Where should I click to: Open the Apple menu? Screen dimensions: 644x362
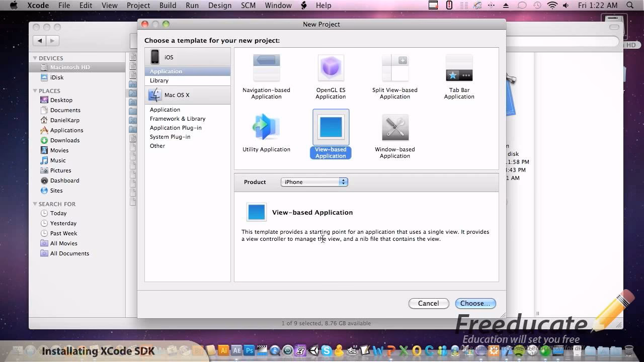click(14, 6)
